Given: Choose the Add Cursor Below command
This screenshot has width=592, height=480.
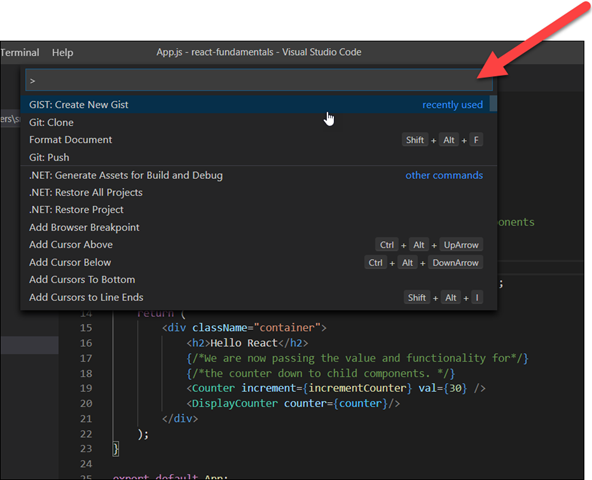Looking at the screenshot, I should point(259,262).
